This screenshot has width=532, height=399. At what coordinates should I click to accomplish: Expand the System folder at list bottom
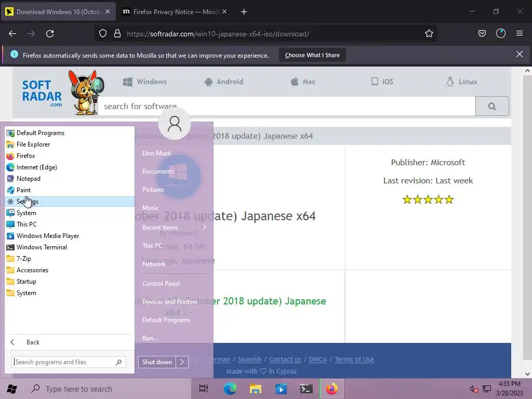coord(70,293)
